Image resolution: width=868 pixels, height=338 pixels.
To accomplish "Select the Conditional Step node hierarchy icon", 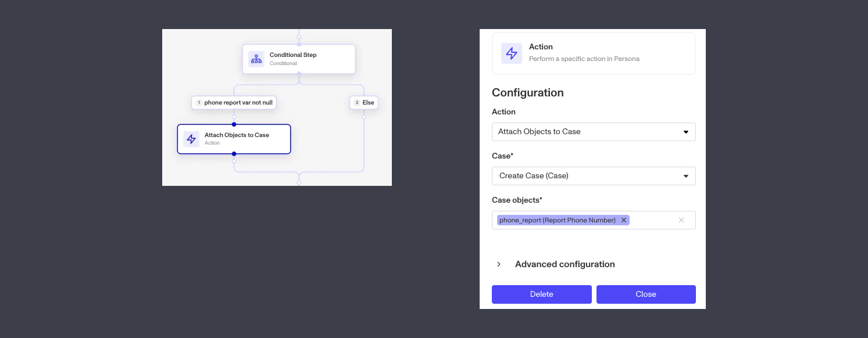I will [256, 59].
